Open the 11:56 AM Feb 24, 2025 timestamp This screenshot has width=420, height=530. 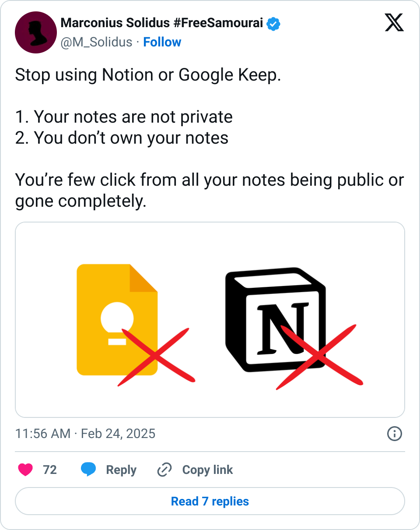click(x=85, y=434)
